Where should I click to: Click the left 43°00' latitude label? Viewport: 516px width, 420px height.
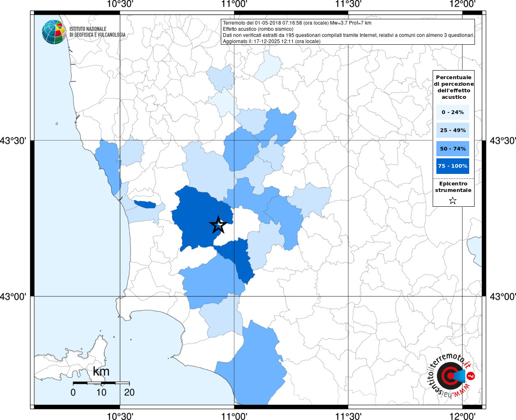tap(14, 296)
